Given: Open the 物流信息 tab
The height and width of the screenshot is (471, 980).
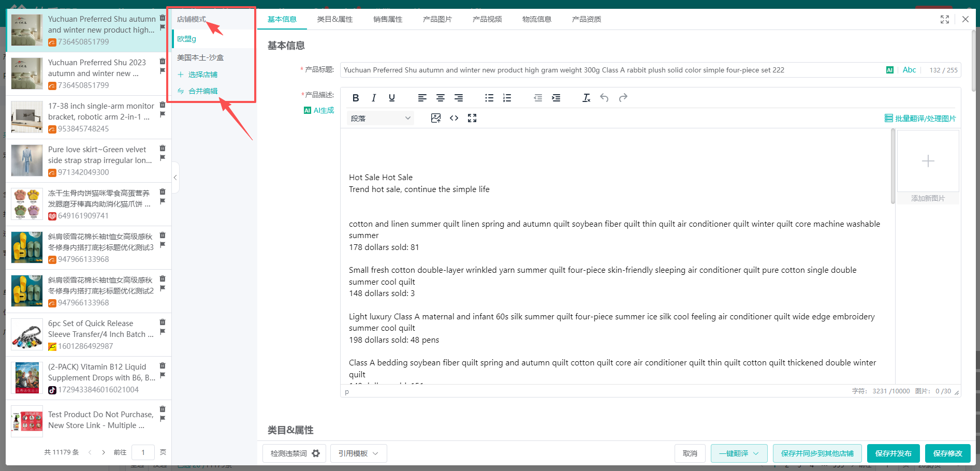Looking at the screenshot, I should click(537, 19).
